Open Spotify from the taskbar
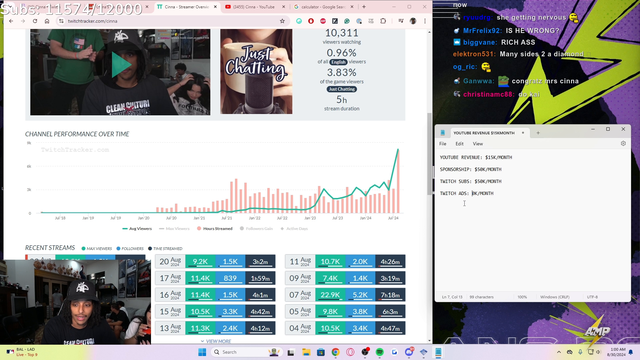The height and width of the screenshot is (360, 640). click(380, 352)
